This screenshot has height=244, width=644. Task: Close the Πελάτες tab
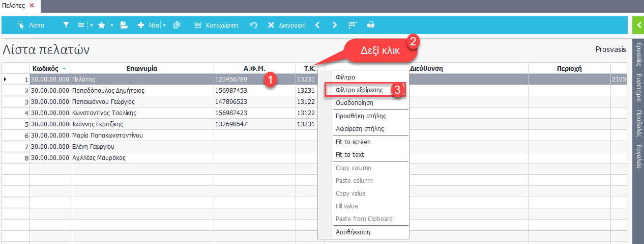pyautogui.click(x=32, y=5)
